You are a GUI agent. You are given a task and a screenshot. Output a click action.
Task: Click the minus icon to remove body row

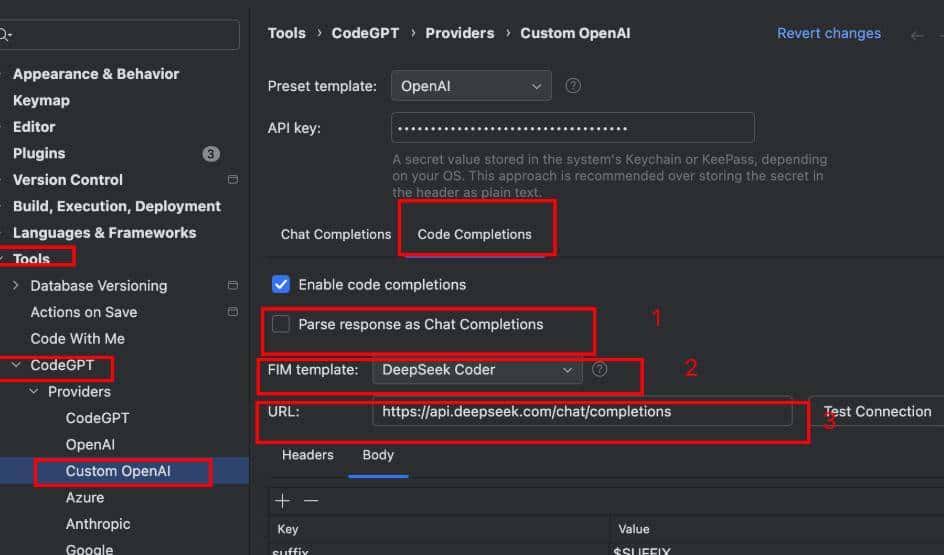click(x=311, y=500)
